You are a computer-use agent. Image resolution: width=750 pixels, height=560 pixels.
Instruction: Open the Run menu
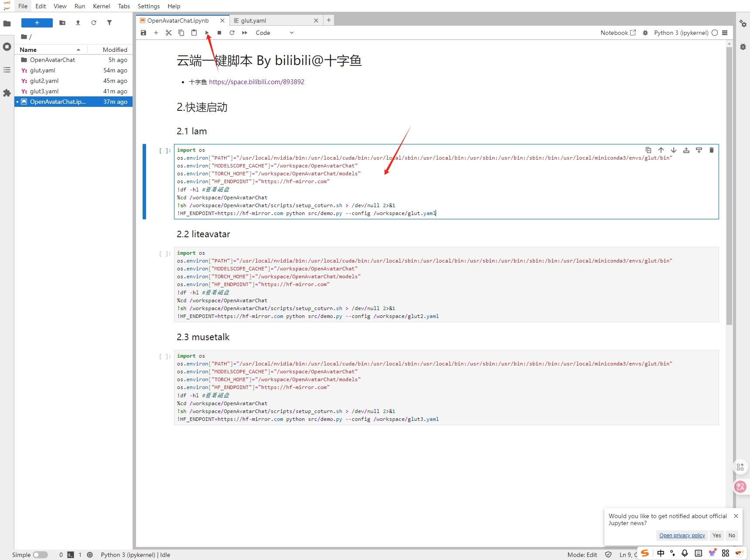(80, 6)
